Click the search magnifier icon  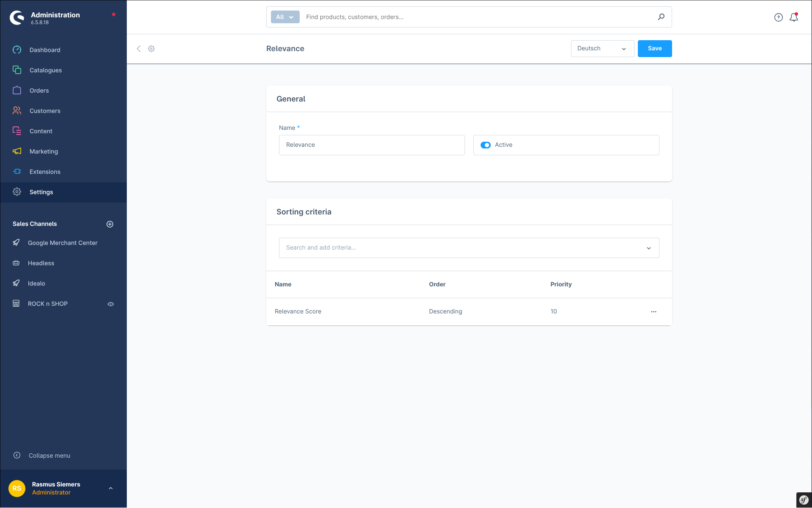point(661,17)
